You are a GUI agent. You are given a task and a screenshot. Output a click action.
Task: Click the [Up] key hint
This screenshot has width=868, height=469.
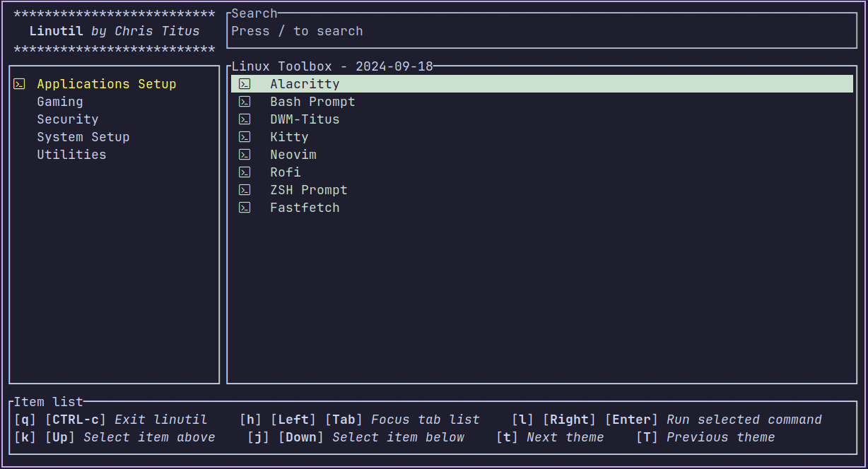(x=60, y=437)
